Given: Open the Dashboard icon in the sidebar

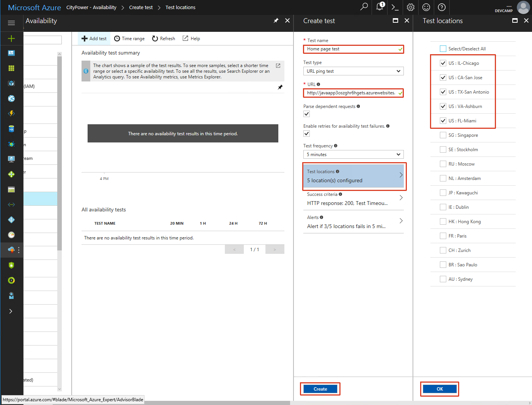Looking at the screenshot, I should 11,53.
